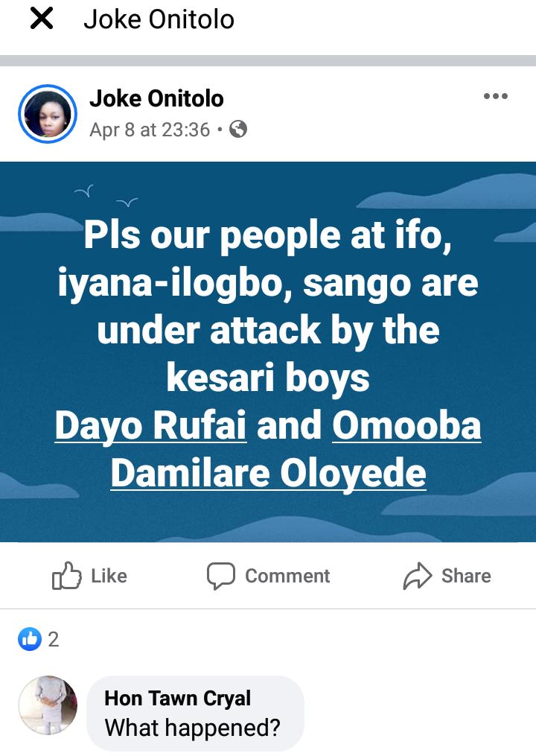Tap the outlined thumbs-up Like icon

click(x=67, y=576)
